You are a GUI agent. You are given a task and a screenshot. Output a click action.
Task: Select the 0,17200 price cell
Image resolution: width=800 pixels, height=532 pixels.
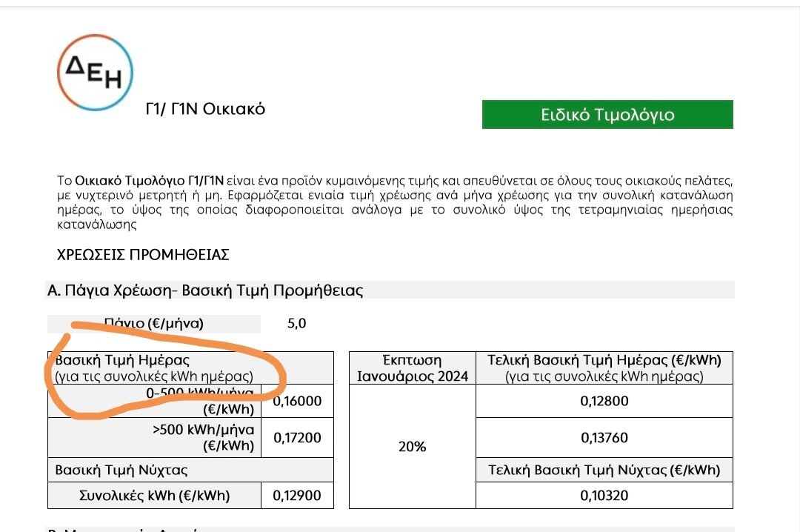[298, 438]
